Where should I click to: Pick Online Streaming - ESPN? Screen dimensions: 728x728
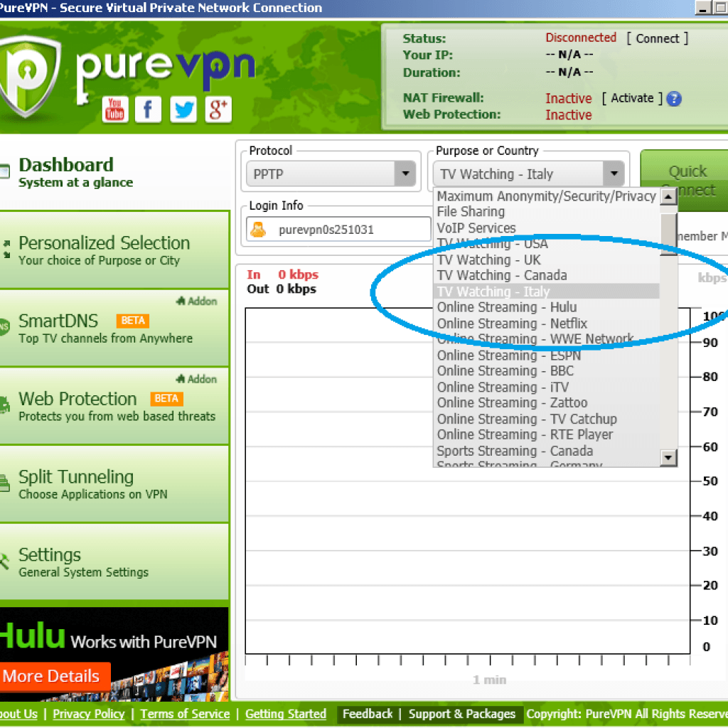point(546,355)
